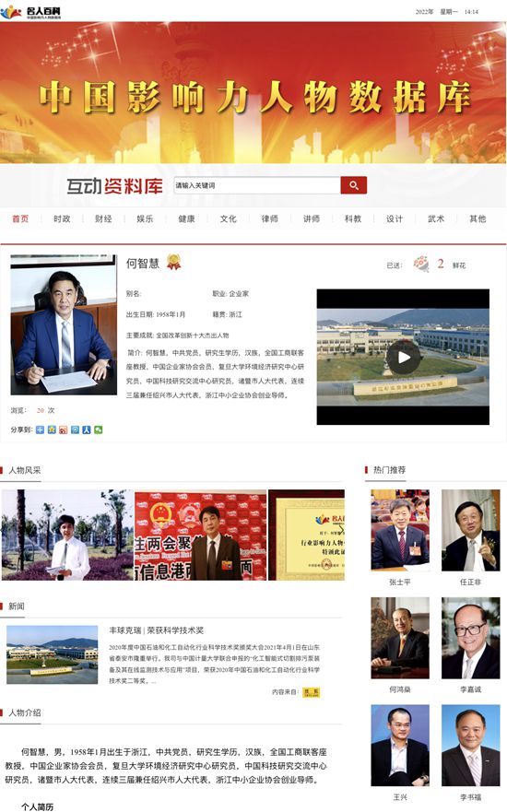Viewport: 507px width, 812px height.
Task: Open the 首页 navigation tab
Action: [x=20, y=219]
